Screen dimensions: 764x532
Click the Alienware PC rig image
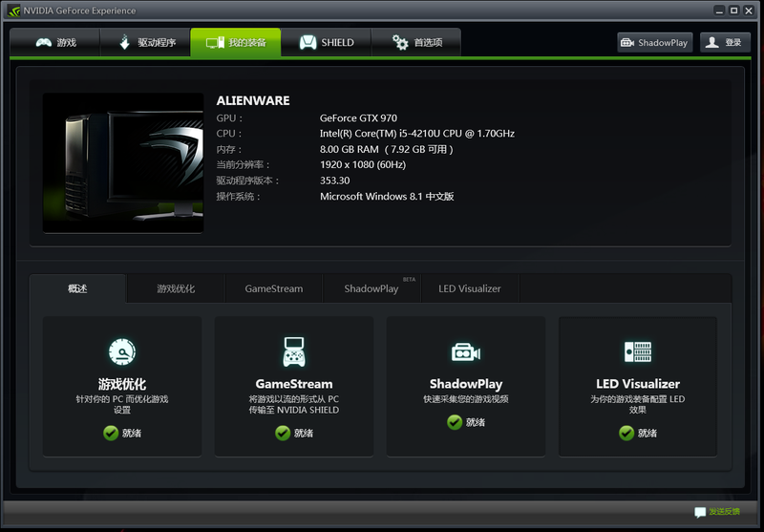pos(123,162)
